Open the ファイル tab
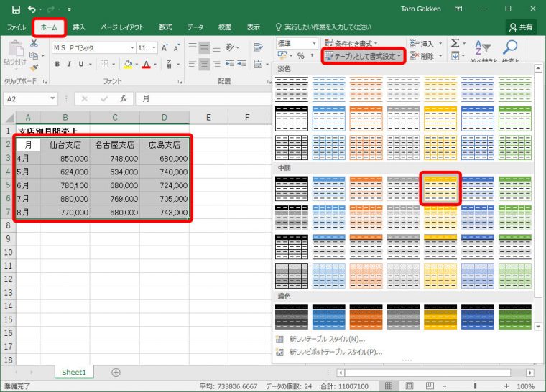 coord(17,27)
